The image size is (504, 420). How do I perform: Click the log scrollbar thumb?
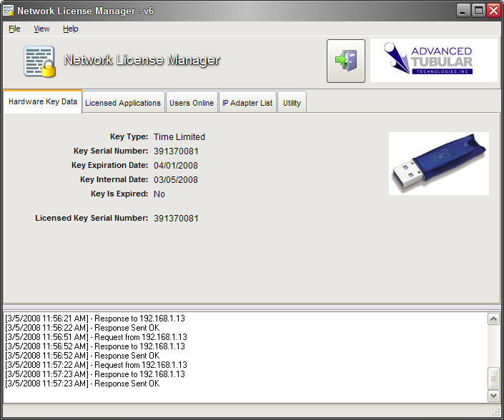point(493,377)
